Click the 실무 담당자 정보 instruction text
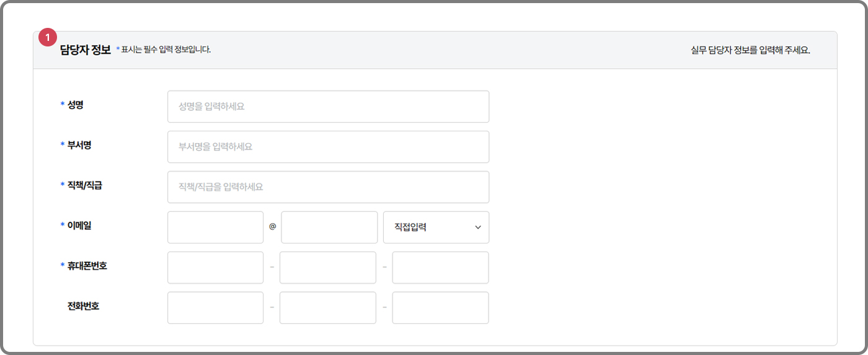 coord(750,50)
